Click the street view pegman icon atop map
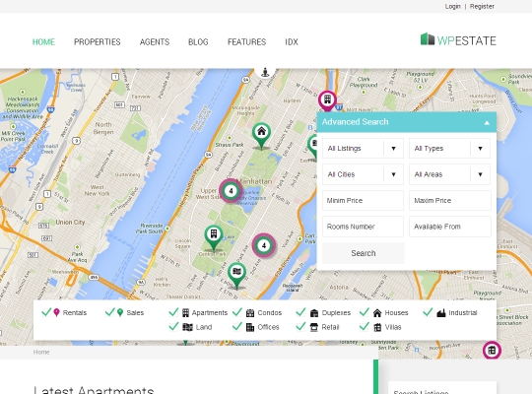Image resolution: width=532 pixels, height=394 pixels. (265, 72)
